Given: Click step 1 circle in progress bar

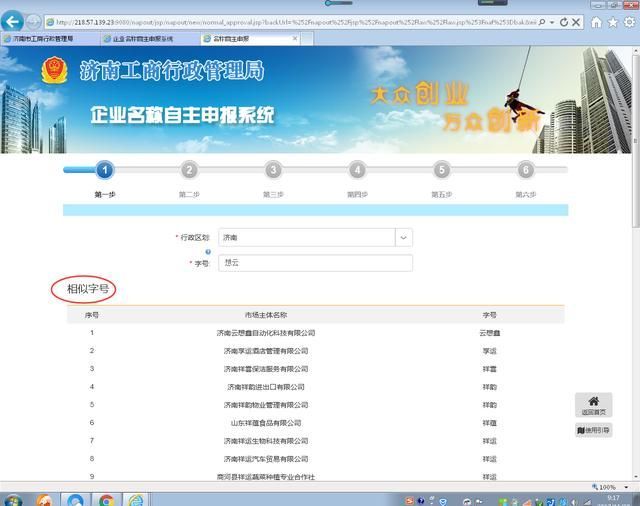Looking at the screenshot, I should (105, 170).
